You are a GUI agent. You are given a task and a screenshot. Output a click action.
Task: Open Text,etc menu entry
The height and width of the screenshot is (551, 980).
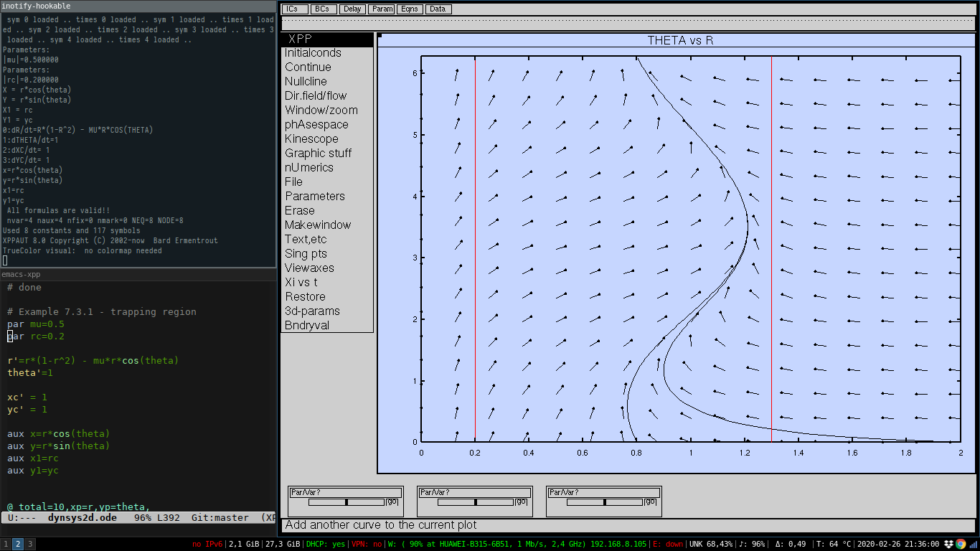[x=327, y=240]
